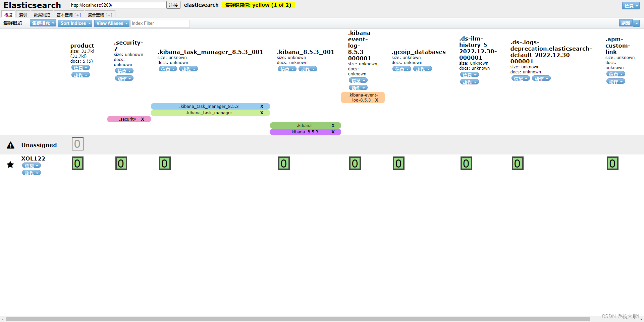Click .kibana-event-log shard 0 box

[355, 164]
